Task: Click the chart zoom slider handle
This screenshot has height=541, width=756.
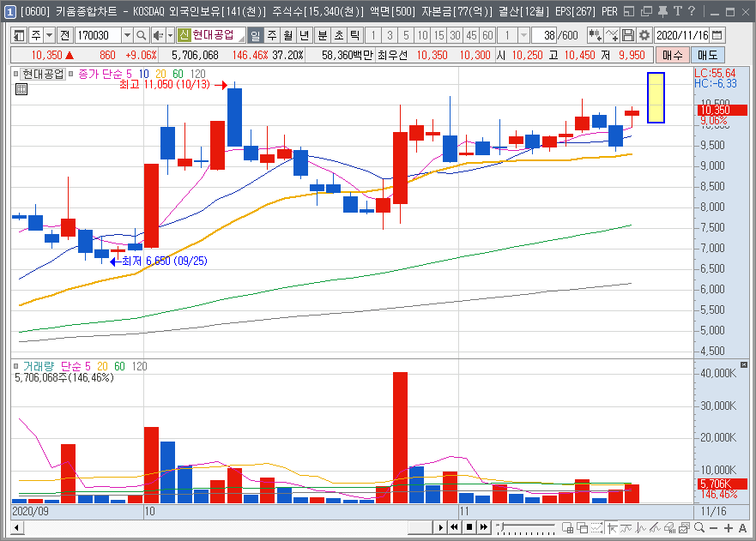Action: click(503, 526)
